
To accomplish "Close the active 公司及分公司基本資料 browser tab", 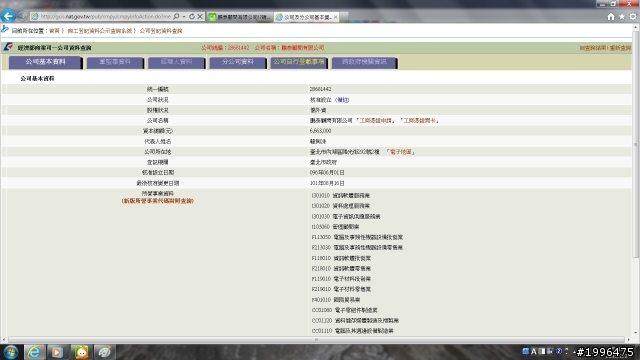I will click(336, 17).
